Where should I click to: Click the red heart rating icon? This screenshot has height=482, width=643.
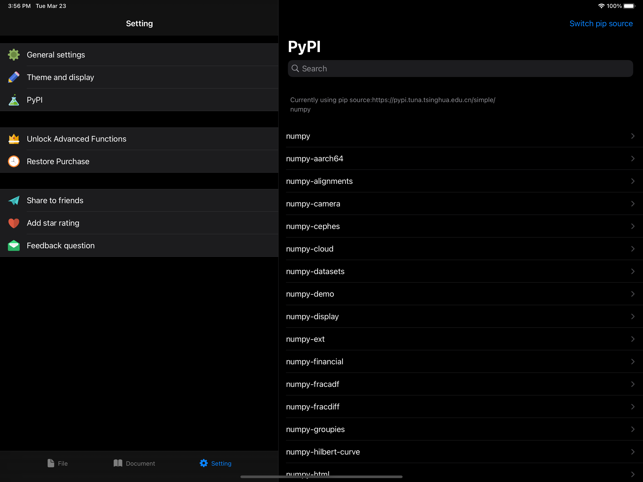click(x=14, y=223)
